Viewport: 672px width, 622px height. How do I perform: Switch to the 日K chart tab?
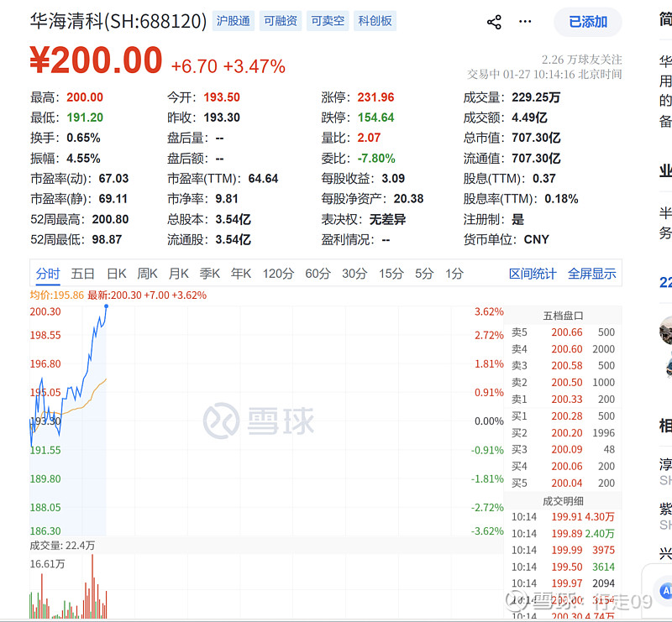116,274
